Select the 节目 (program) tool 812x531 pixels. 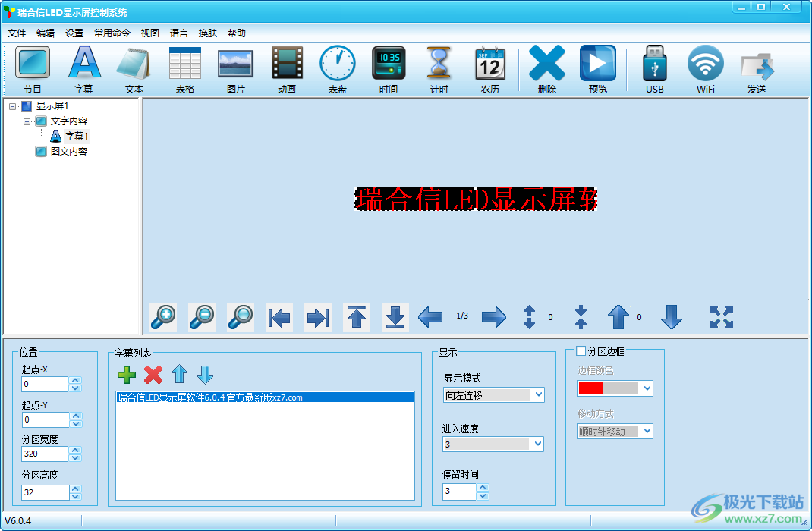click(32, 68)
